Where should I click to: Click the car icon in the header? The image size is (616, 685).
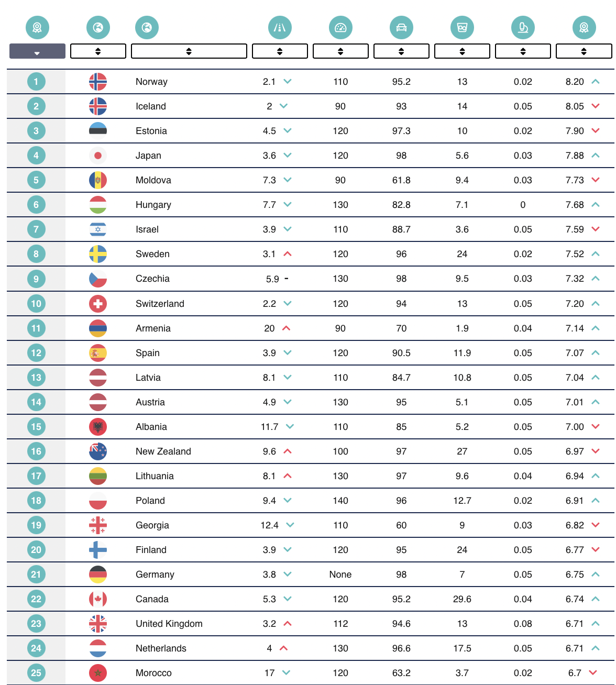coord(401,28)
